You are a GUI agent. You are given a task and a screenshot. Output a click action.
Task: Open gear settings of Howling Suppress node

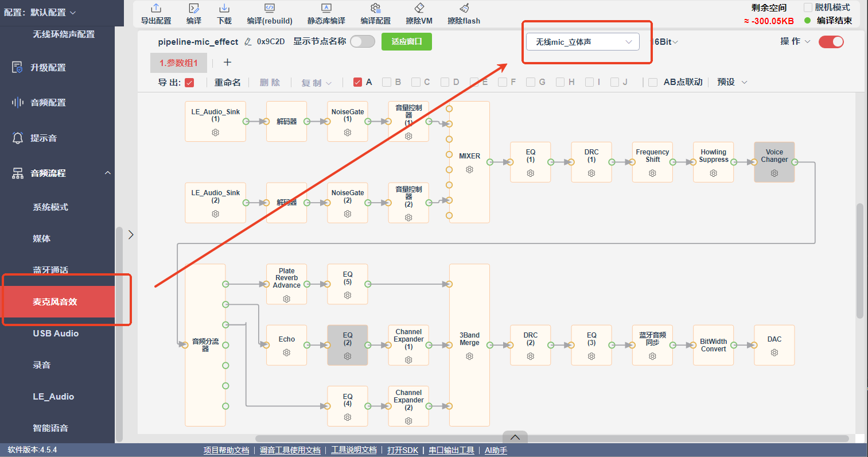[714, 173]
